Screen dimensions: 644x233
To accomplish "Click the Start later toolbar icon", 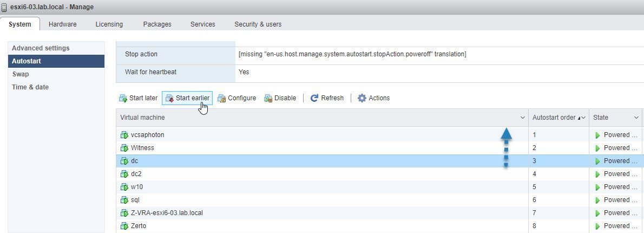I will pos(123,98).
